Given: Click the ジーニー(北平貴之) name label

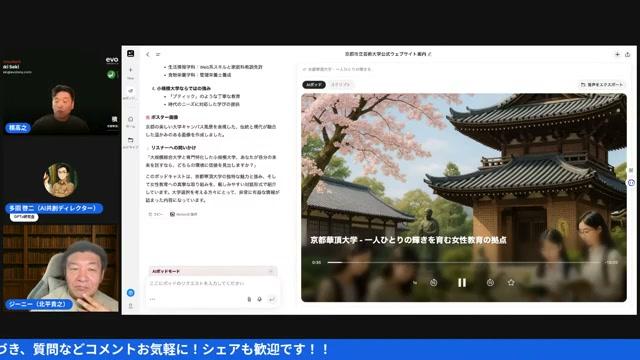Looking at the screenshot, I should [x=39, y=304].
